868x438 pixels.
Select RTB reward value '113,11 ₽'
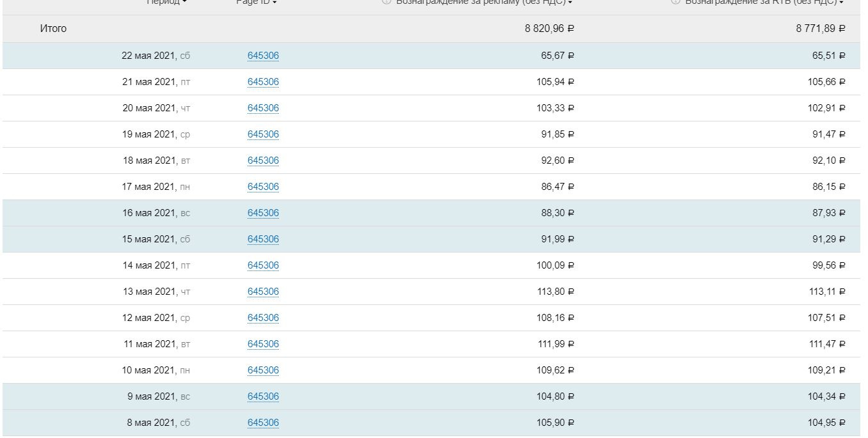click(x=826, y=292)
